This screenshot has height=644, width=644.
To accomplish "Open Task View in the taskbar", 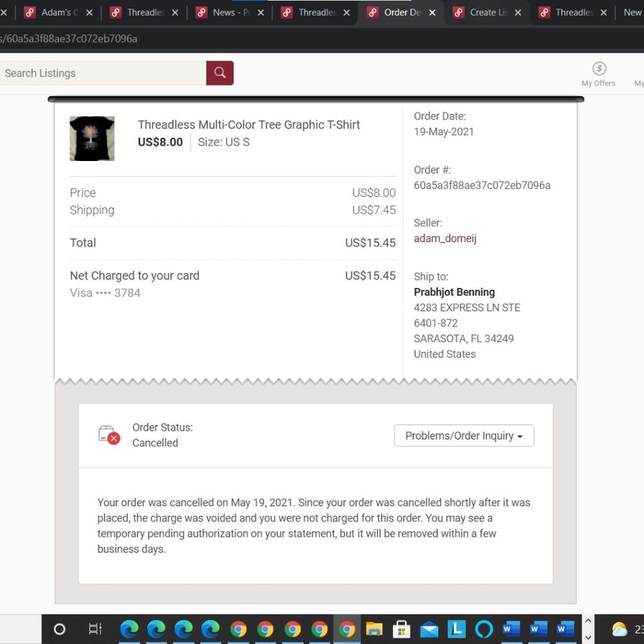I will pos(95,629).
